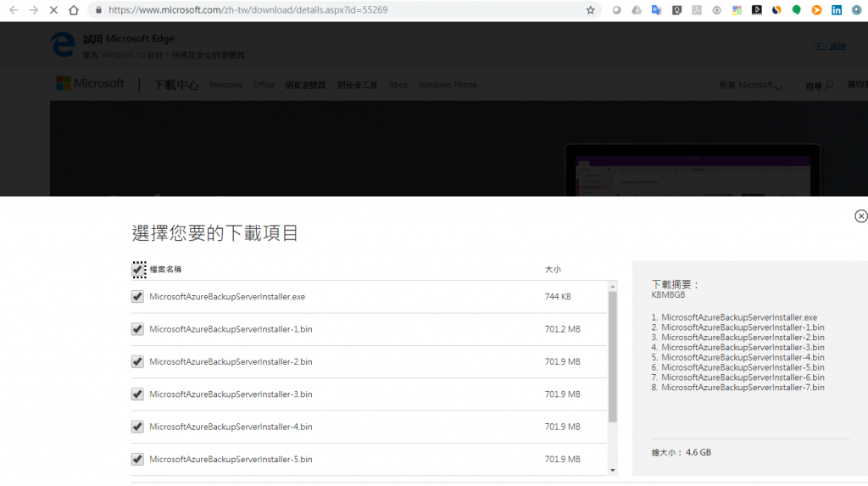Uncheck MicrosoftAzureBackupServerInstaller-1.bin checkbox
The image size is (868, 486).
138,329
